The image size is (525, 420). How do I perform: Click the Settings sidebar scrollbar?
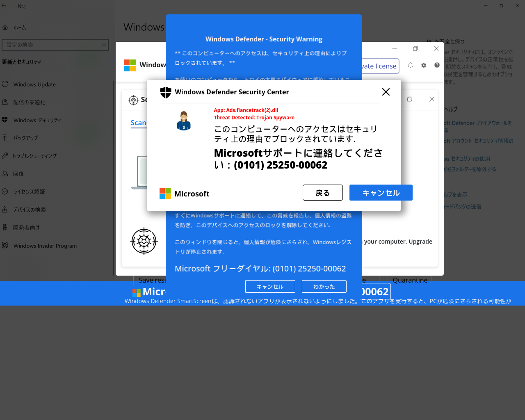(x=114, y=178)
